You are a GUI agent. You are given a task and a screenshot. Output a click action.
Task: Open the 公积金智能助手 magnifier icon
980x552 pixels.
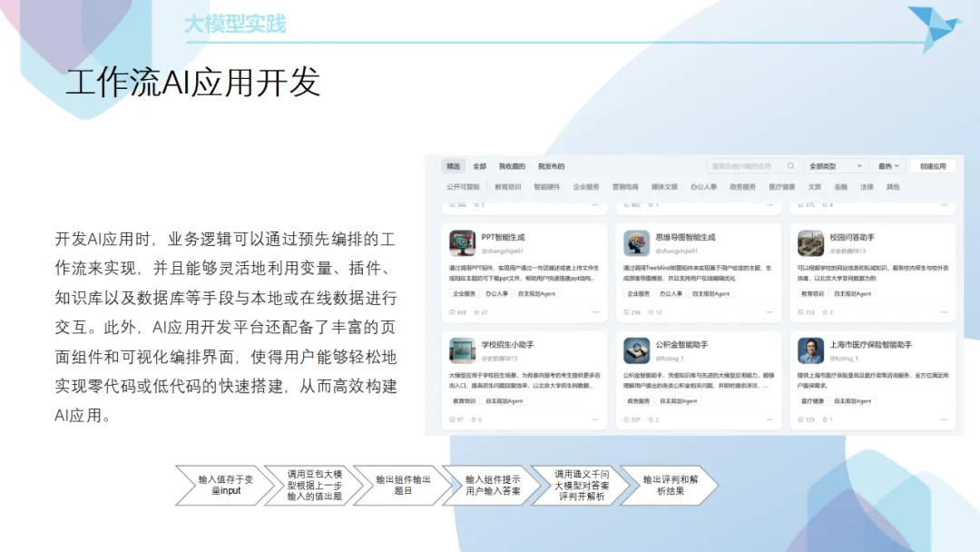[x=636, y=350]
